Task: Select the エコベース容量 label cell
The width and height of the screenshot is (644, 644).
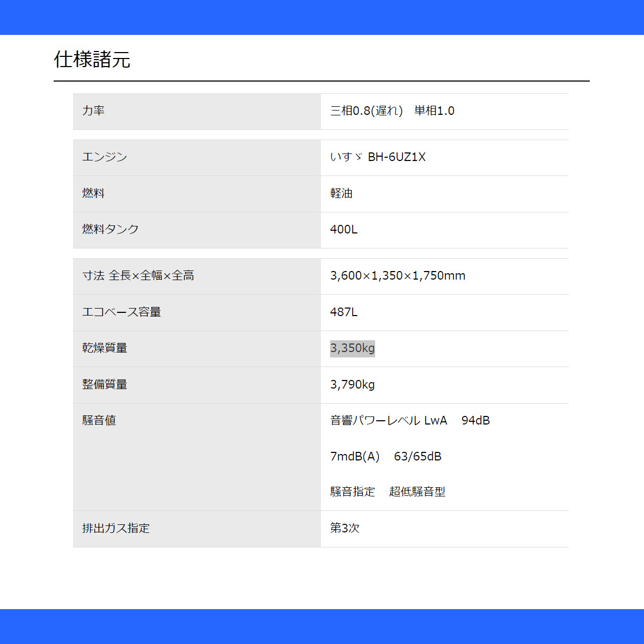Action: 197,312
